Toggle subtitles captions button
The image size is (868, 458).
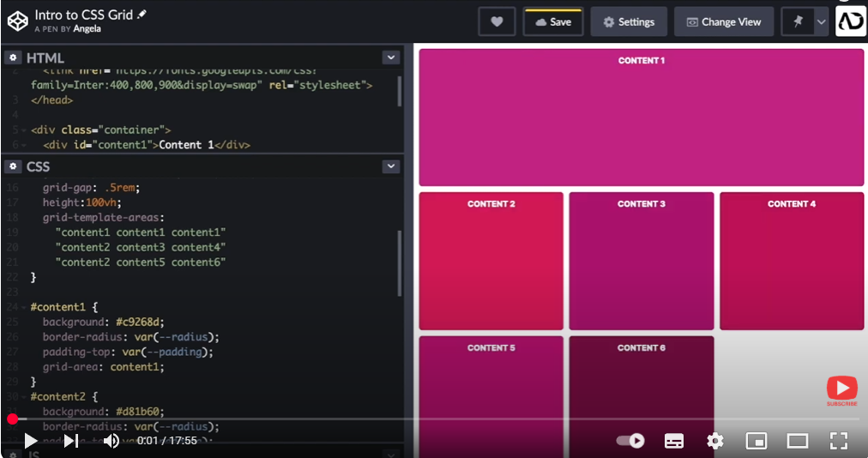(673, 441)
